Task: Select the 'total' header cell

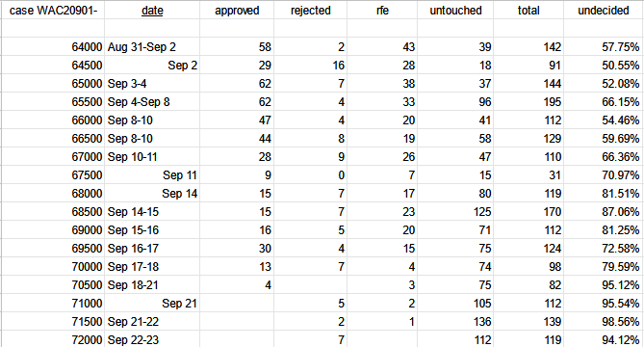Action: click(528, 11)
